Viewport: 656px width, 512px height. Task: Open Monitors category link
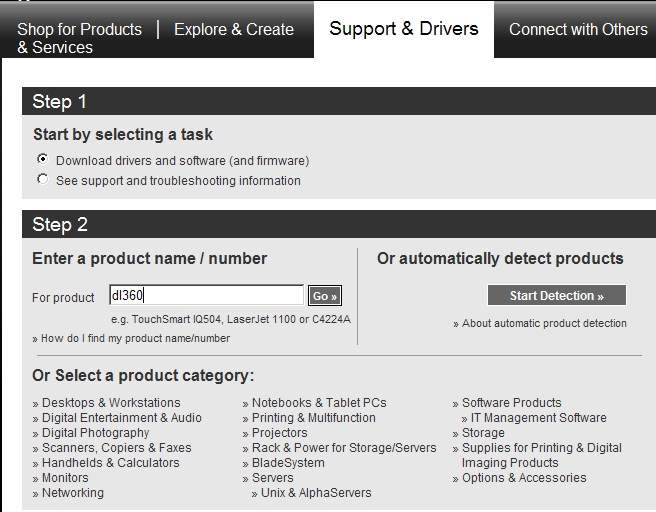click(65, 478)
